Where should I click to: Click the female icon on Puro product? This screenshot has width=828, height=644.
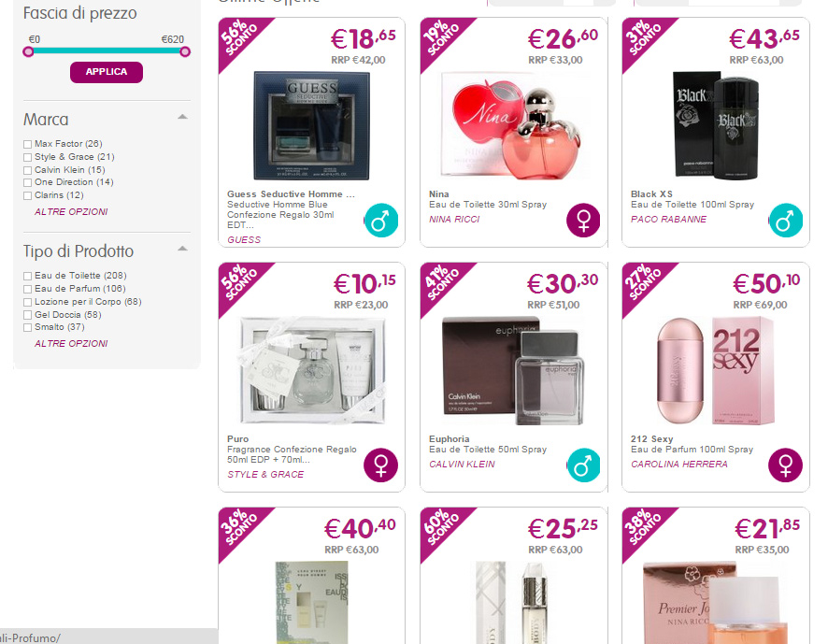380,465
